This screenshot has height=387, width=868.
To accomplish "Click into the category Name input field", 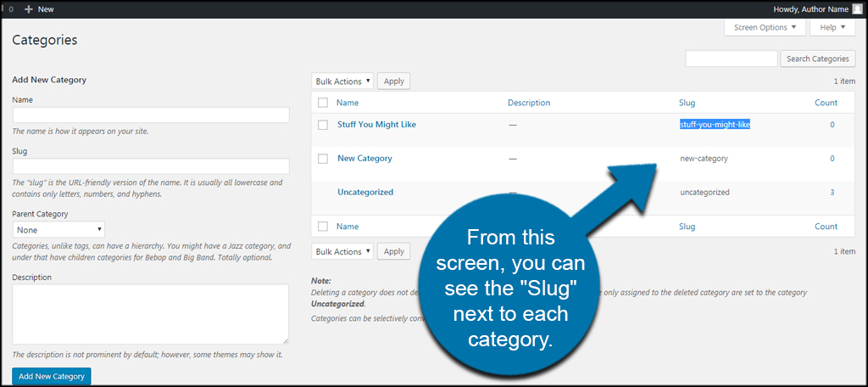I will click(x=151, y=115).
